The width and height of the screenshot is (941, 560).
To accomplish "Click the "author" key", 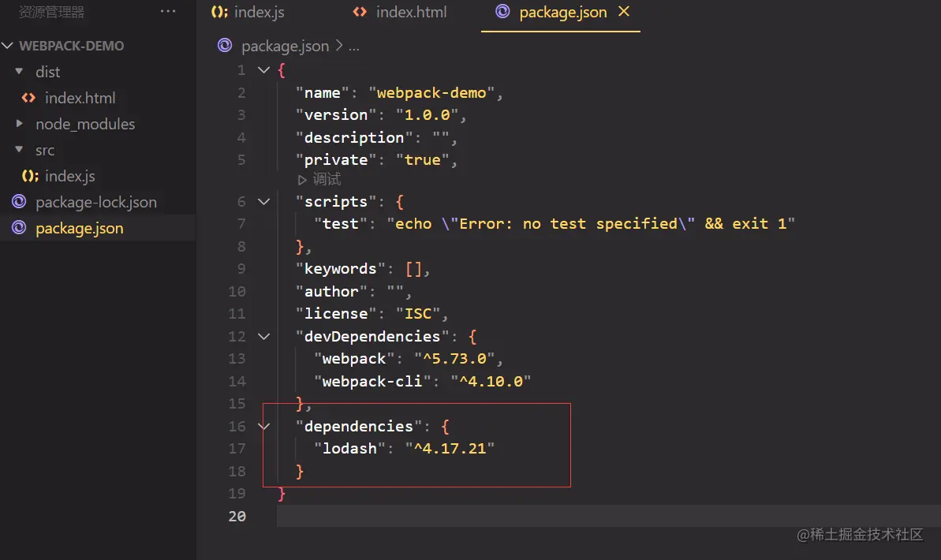I will [331, 291].
